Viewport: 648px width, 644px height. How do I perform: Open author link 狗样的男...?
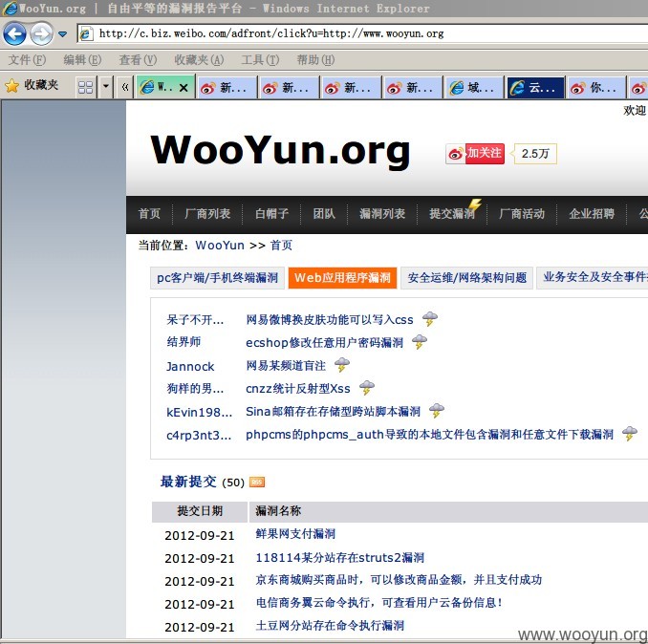(x=195, y=389)
